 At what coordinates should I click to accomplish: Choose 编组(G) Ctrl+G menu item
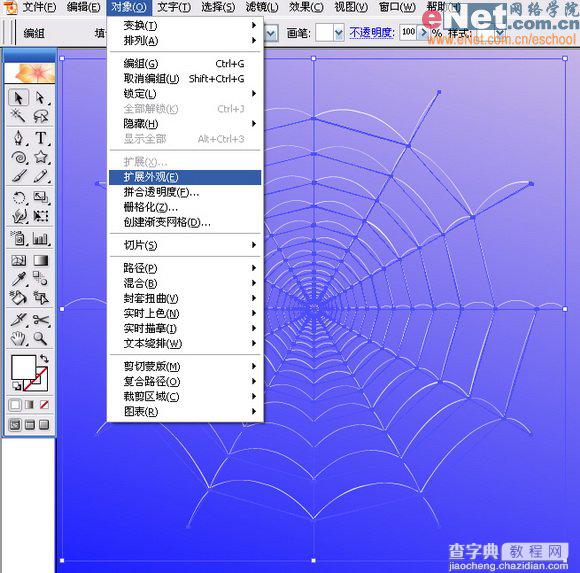(x=185, y=64)
